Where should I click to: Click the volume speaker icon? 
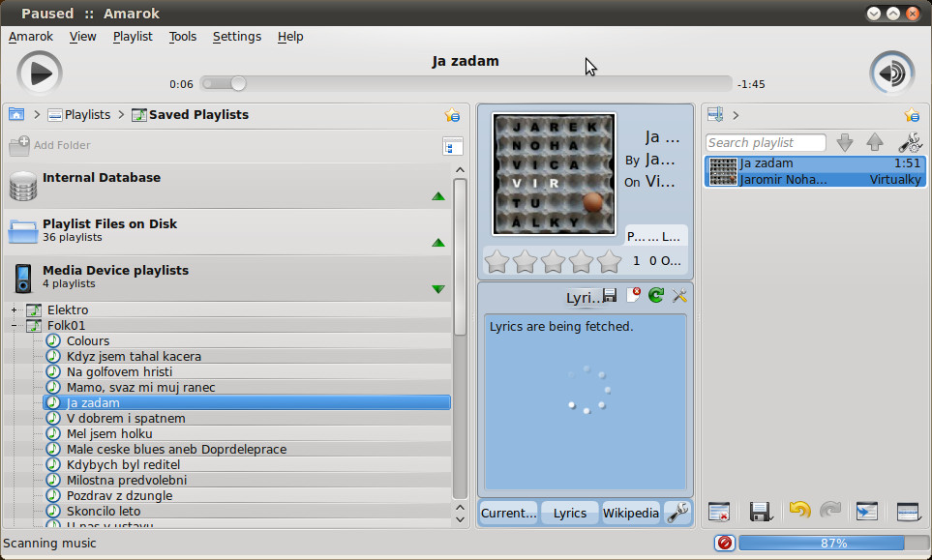tap(891, 74)
